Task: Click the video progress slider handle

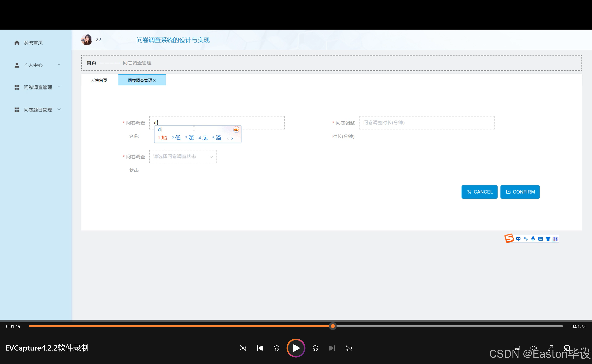Action: tap(333, 326)
